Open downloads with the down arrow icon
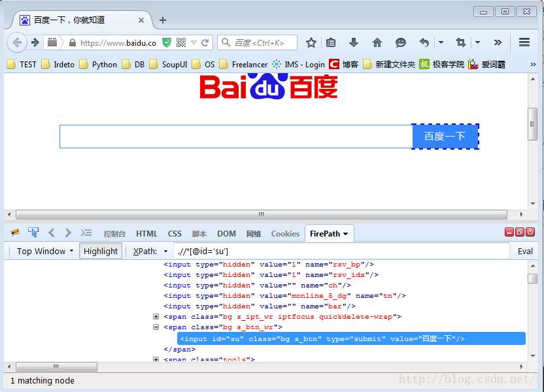The height and width of the screenshot is (392, 544). 354,42
